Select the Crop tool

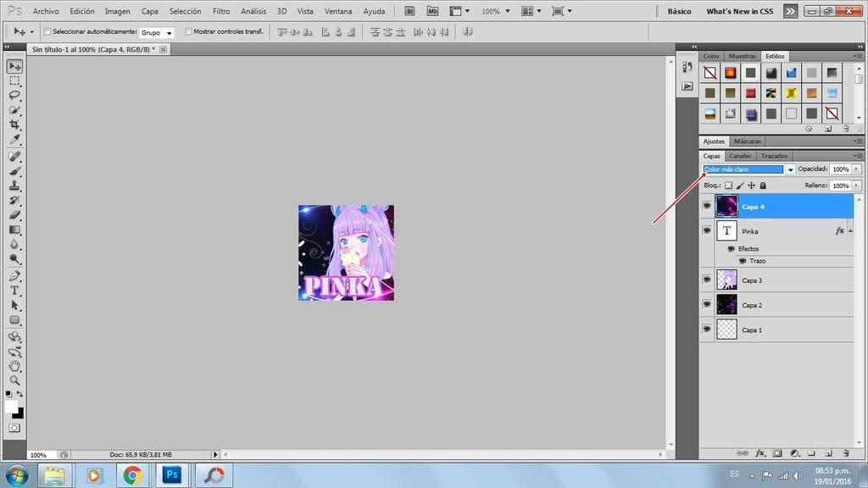pyautogui.click(x=14, y=125)
